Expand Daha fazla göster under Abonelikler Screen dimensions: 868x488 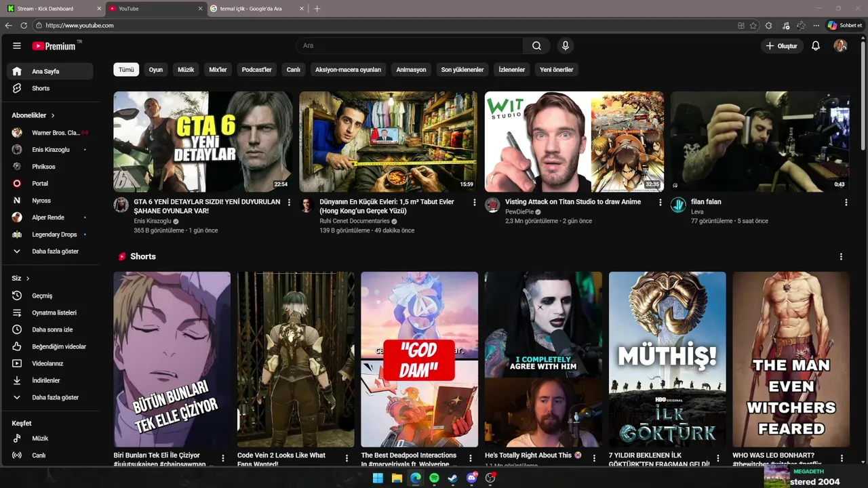coord(50,251)
